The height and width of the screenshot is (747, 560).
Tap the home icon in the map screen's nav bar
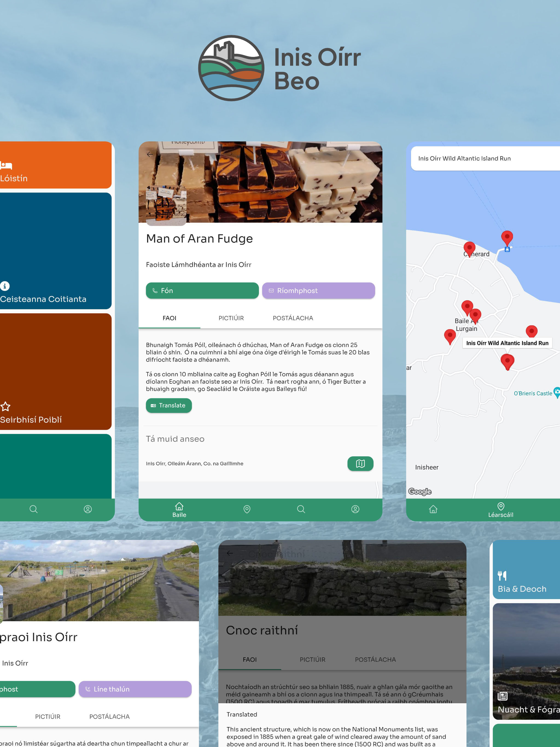[433, 509]
